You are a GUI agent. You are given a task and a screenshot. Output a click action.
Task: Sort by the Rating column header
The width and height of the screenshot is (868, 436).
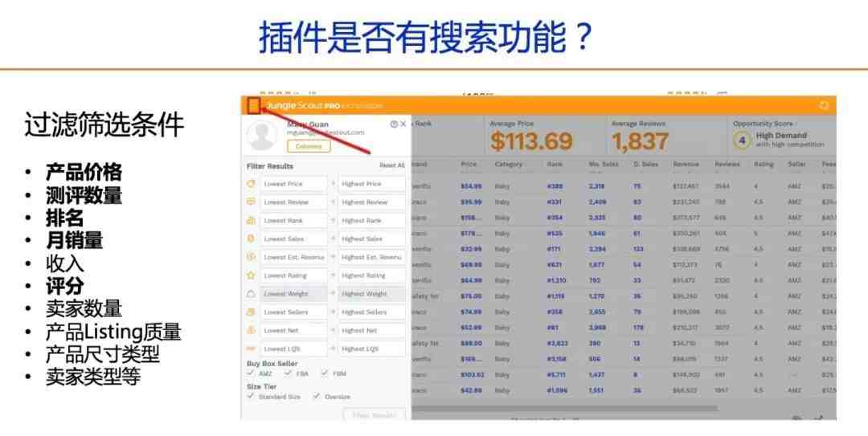[x=764, y=165]
